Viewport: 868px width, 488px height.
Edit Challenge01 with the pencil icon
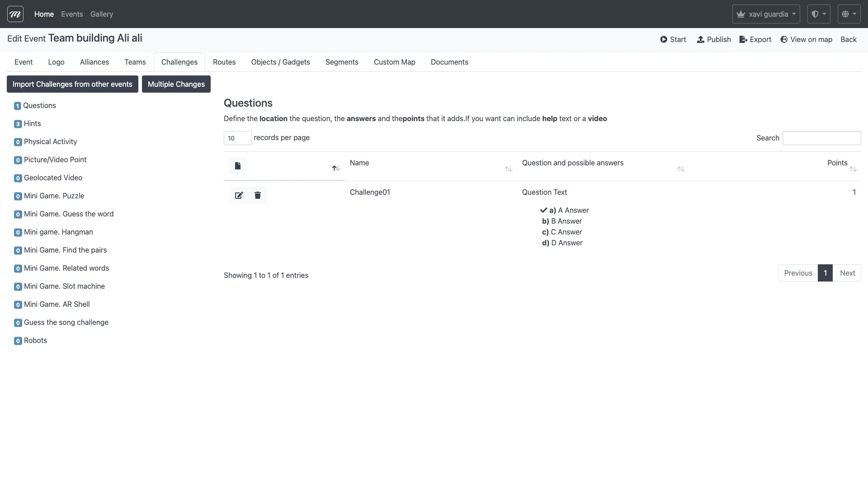pos(239,195)
